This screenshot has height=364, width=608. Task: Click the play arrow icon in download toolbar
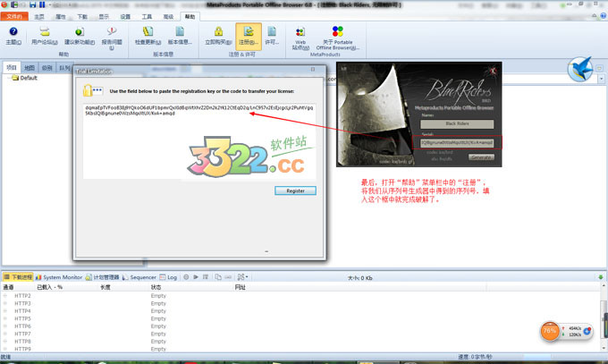(x=196, y=277)
